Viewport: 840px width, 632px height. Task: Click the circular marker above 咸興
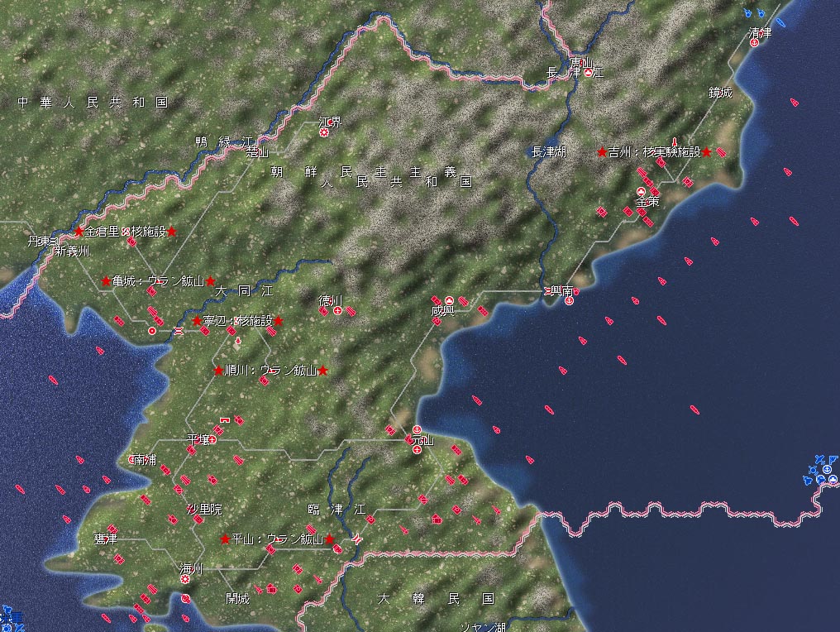point(450,300)
